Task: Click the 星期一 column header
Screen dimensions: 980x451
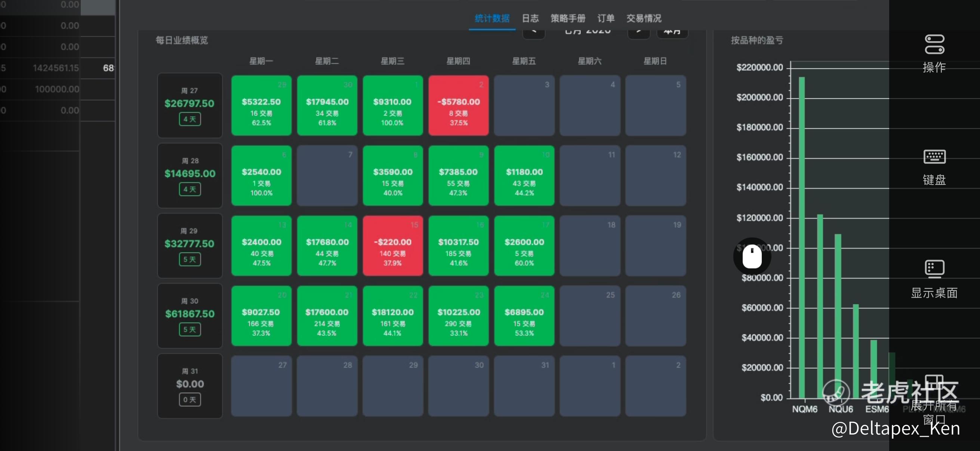Action: (x=261, y=61)
